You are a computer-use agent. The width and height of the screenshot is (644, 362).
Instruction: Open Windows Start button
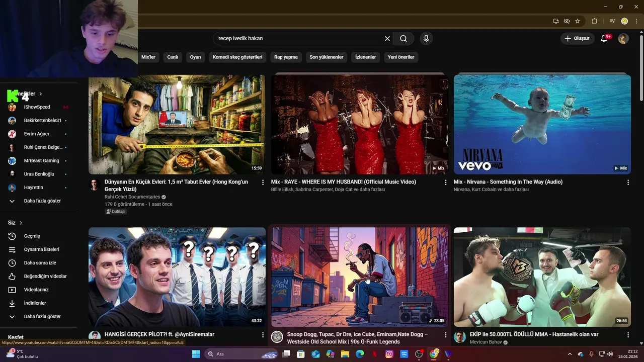click(x=196, y=354)
